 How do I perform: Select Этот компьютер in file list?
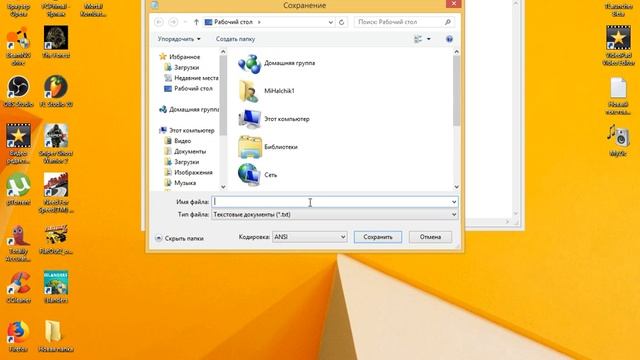tap(274, 119)
